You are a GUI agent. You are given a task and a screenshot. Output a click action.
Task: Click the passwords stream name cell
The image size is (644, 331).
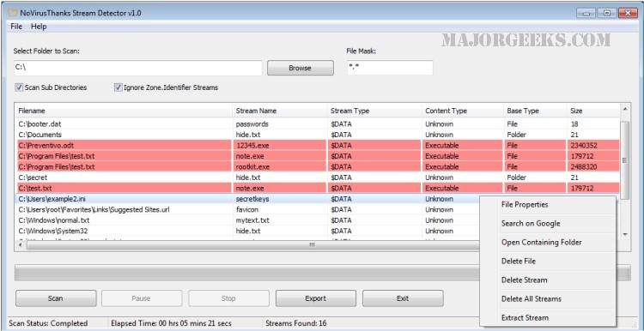tap(252, 123)
